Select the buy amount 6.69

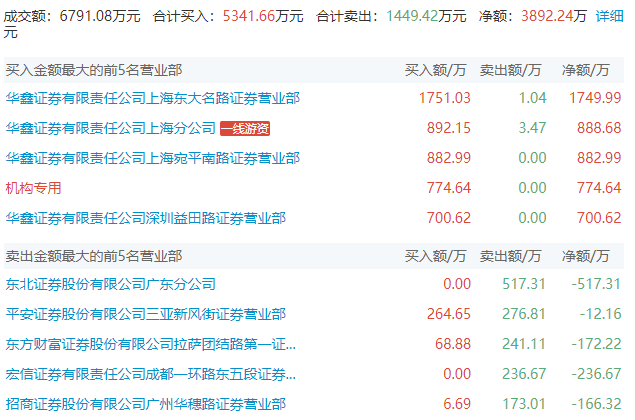pyautogui.click(x=457, y=404)
